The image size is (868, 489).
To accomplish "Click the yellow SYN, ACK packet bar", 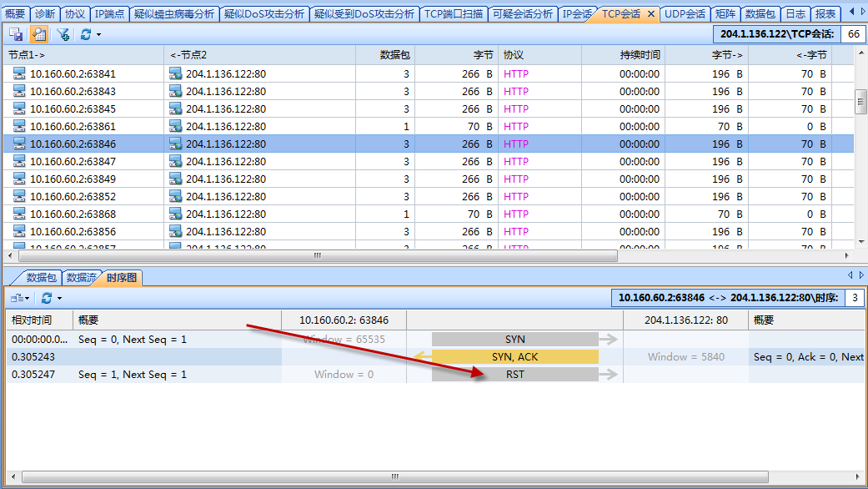I will [515, 357].
